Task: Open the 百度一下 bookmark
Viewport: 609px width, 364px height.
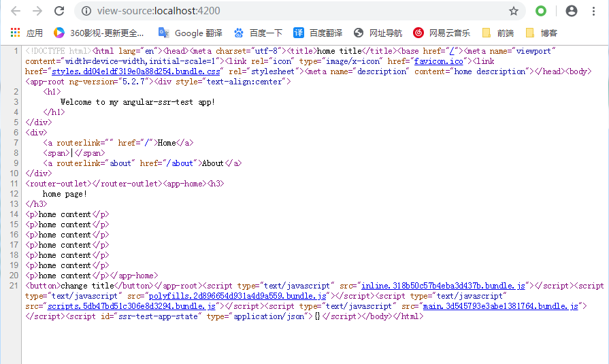Action: [258, 33]
